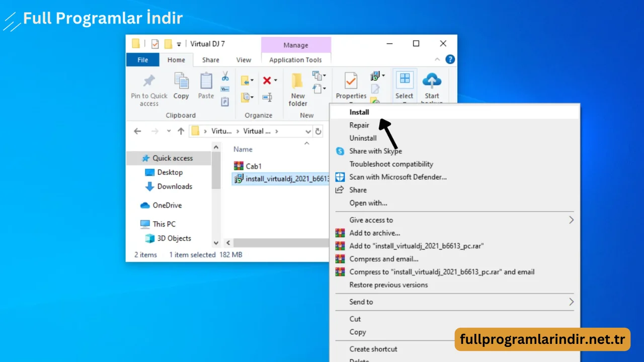Click the Easy access icon
The height and width of the screenshot is (362, 644).
(317, 88)
